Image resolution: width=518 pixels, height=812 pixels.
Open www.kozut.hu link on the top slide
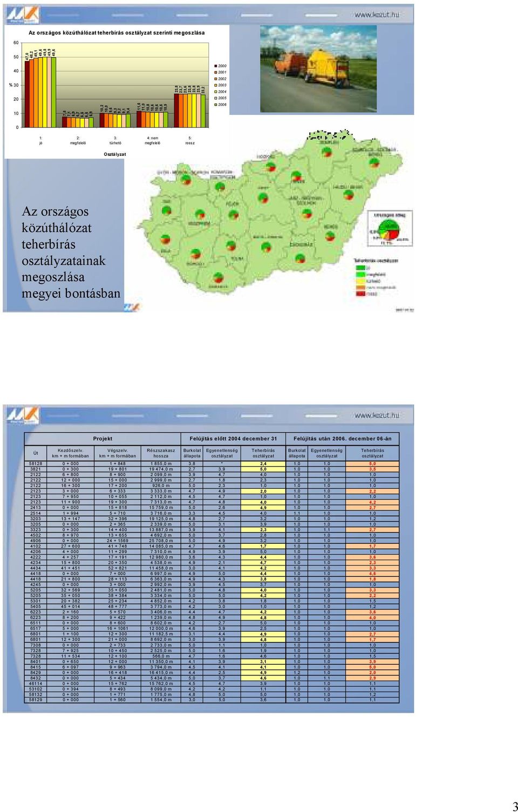click(x=377, y=15)
